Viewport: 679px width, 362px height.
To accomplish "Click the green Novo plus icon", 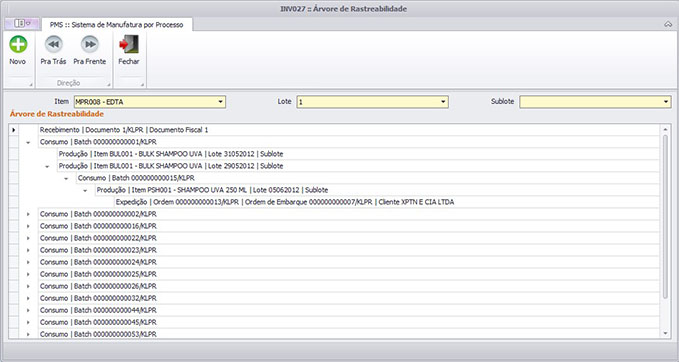I will (18, 44).
